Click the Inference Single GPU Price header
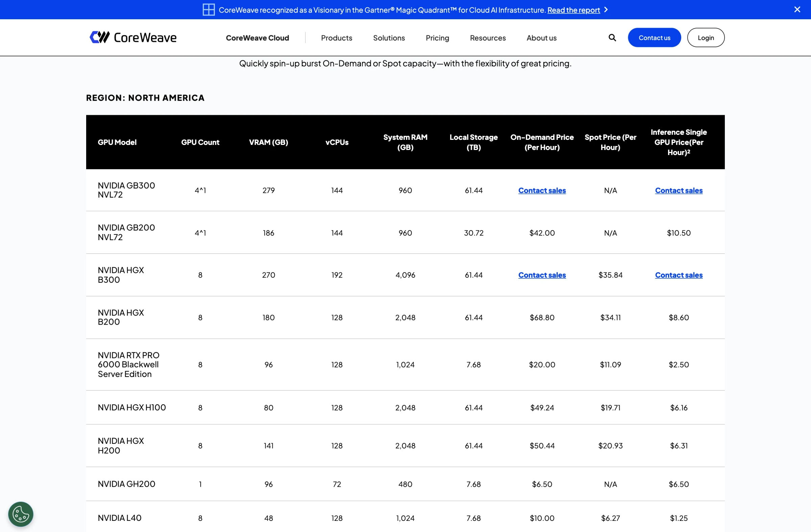 tap(679, 142)
